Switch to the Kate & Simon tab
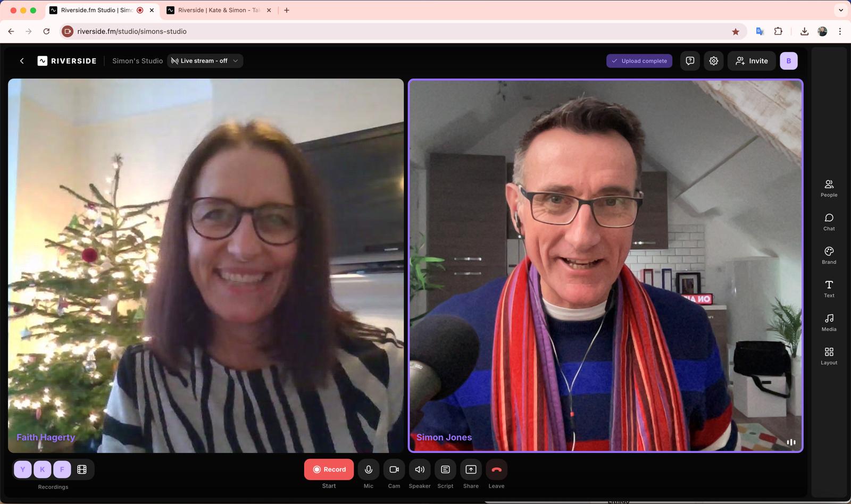 (218, 10)
